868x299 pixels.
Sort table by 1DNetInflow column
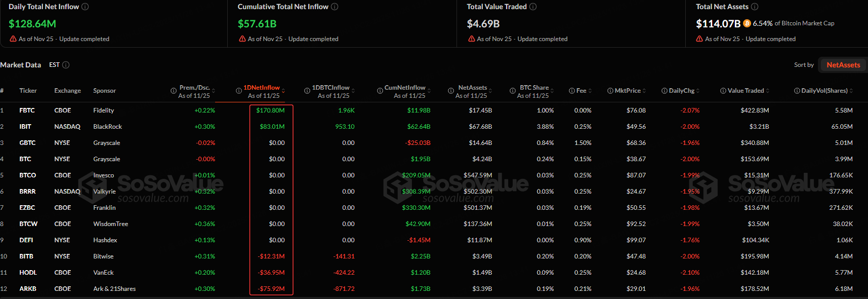[283, 91]
